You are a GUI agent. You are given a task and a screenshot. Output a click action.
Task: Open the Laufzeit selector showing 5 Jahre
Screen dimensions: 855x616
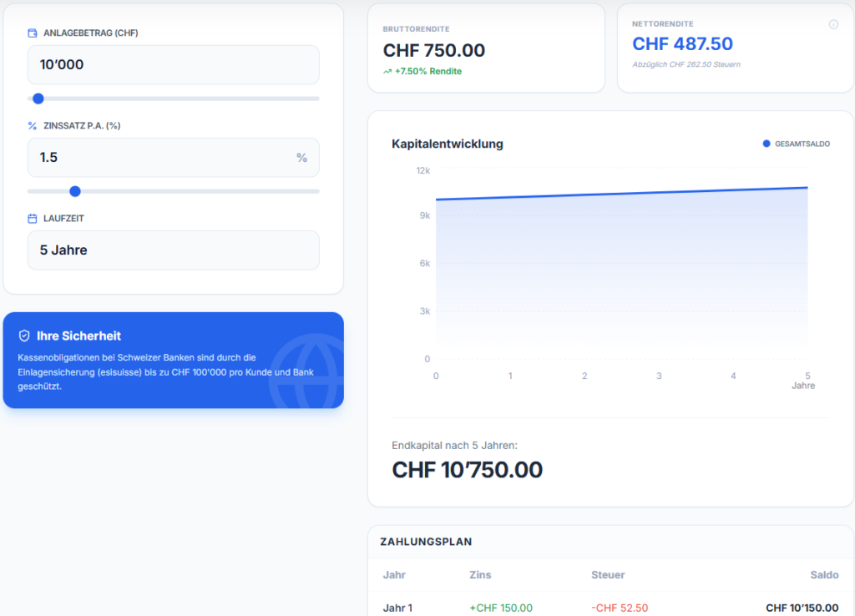pyautogui.click(x=173, y=250)
